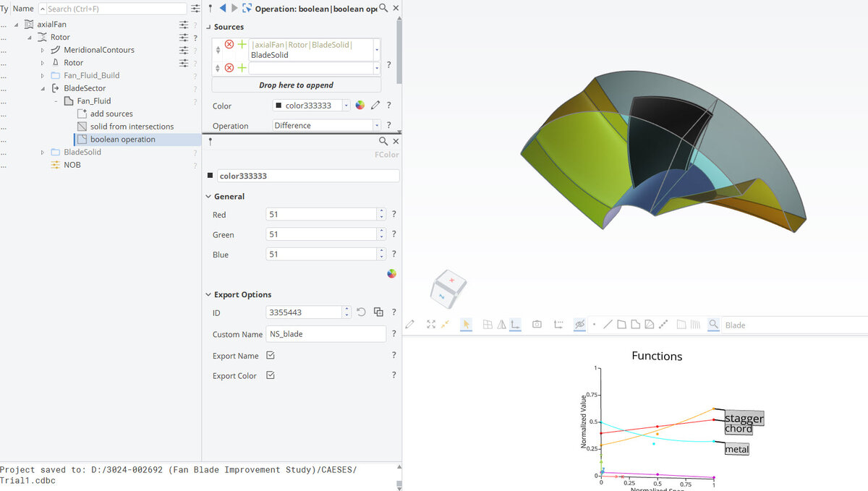Image resolution: width=868 pixels, height=491 pixels.
Task: Select the NOB parameter item
Action: click(x=72, y=165)
